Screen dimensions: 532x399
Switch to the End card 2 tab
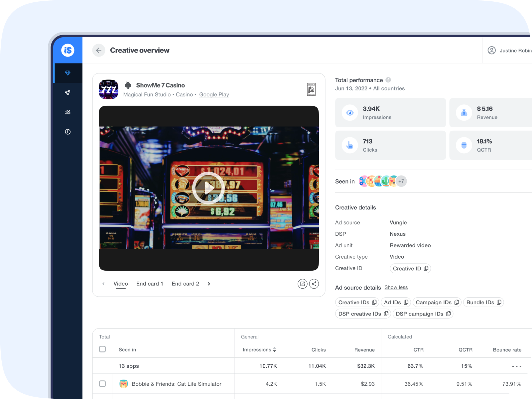pos(185,284)
